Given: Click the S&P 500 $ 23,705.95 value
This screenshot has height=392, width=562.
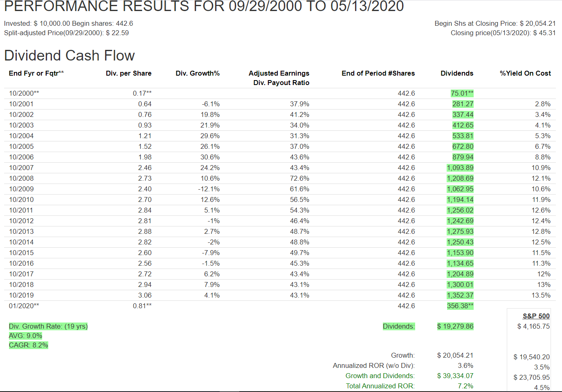Looking at the screenshot, I should (x=532, y=377).
